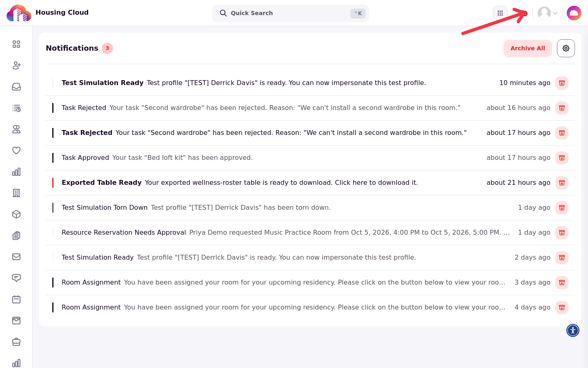The image size is (588, 368).
Task: Open the people group icon in the sidebar
Action: (x=16, y=129)
